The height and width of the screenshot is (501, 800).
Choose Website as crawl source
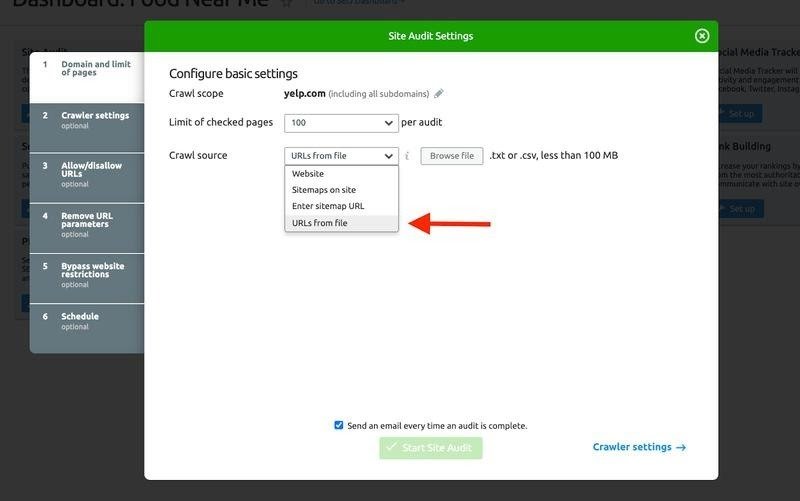pos(341,173)
